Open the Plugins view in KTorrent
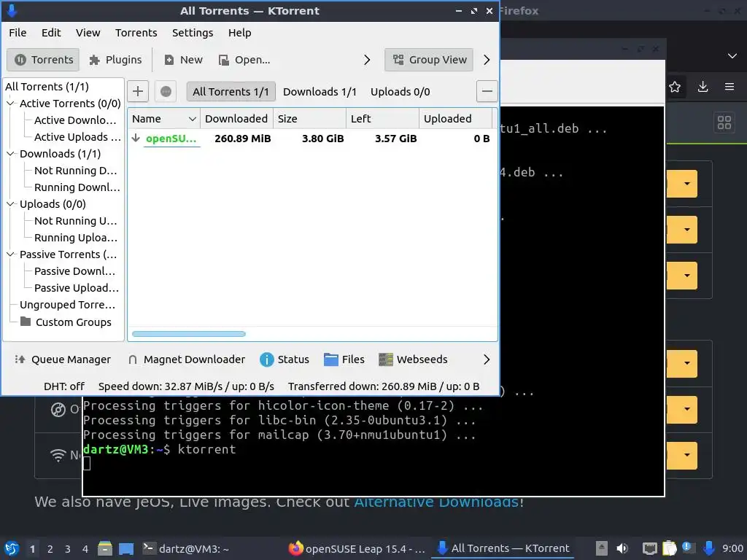This screenshot has width=747, height=560. pyautogui.click(x=115, y=60)
